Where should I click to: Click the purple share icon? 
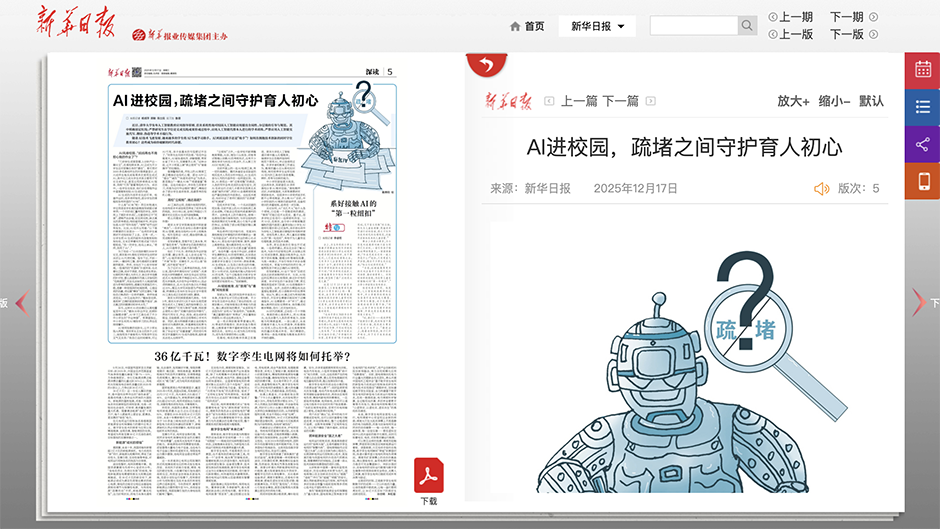coord(923,144)
